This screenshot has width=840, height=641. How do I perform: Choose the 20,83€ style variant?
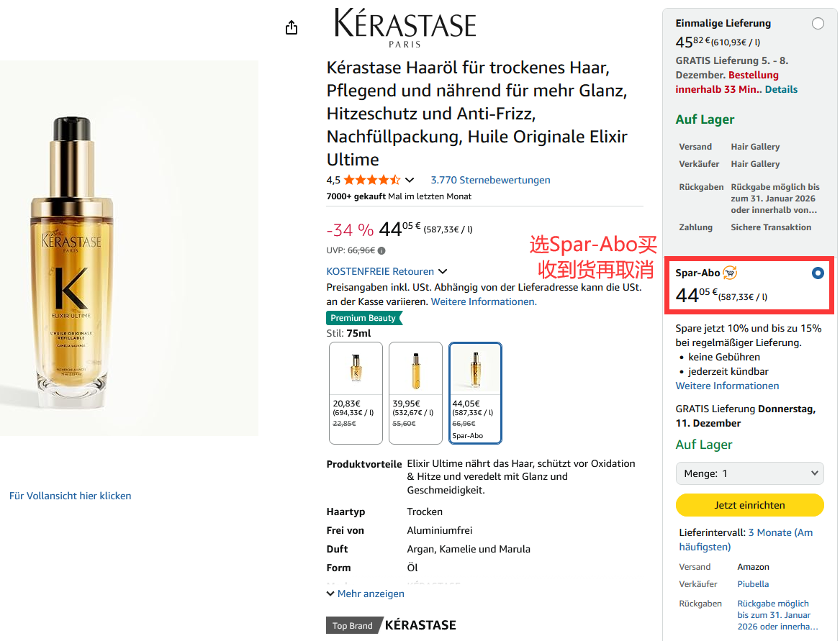(356, 393)
